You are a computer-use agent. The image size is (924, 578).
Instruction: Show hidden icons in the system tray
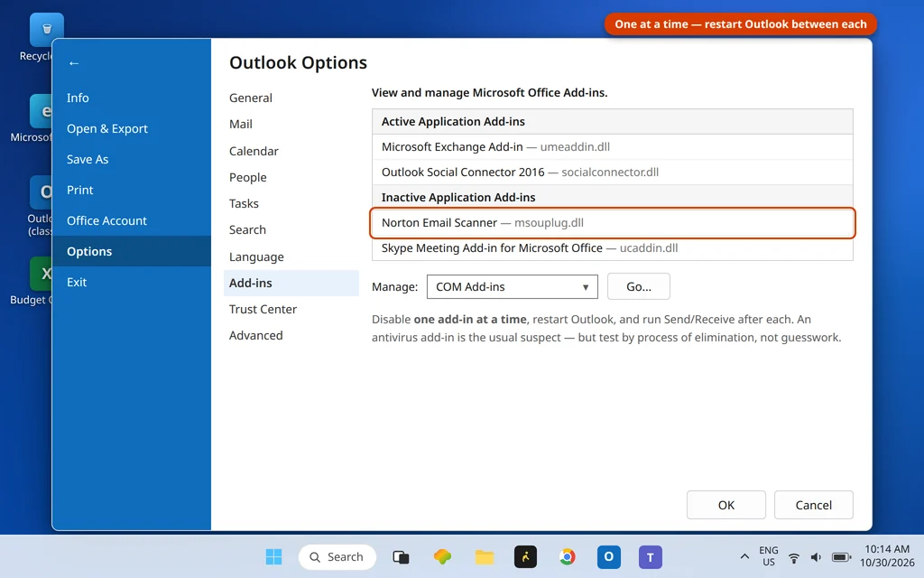coord(744,556)
